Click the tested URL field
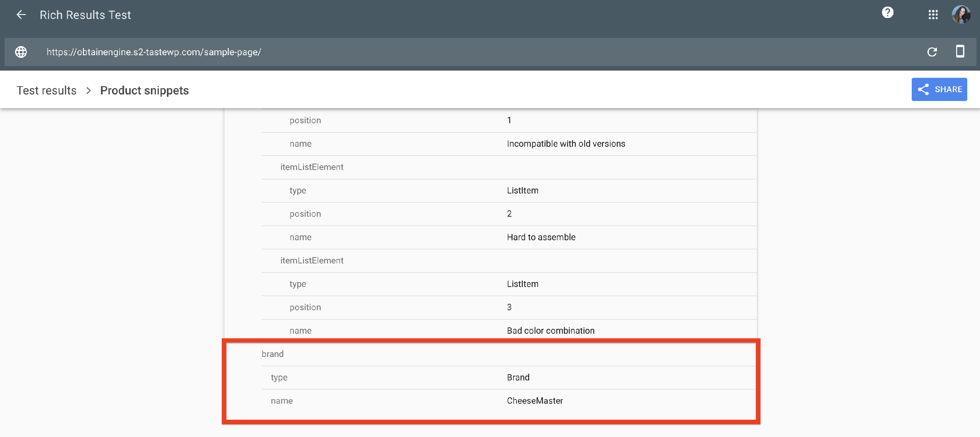980x437 pixels. pos(154,52)
